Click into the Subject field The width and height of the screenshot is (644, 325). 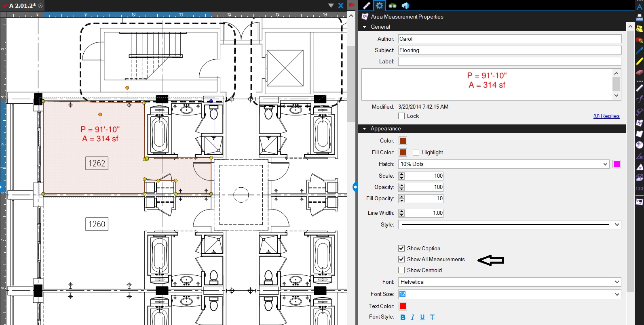pyautogui.click(x=509, y=50)
